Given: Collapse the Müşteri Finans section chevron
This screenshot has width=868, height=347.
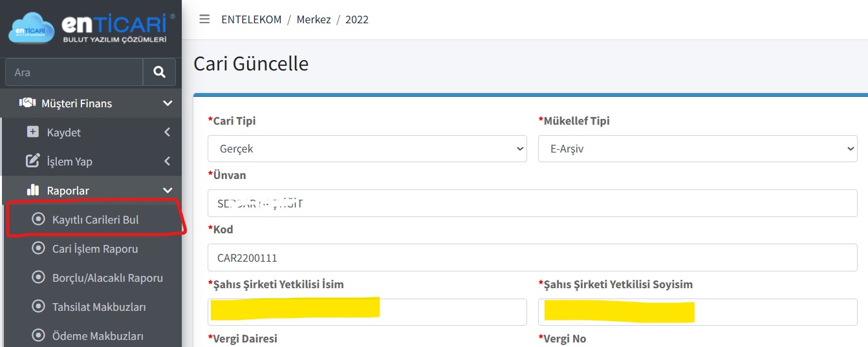Looking at the screenshot, I should pos(168,103).
